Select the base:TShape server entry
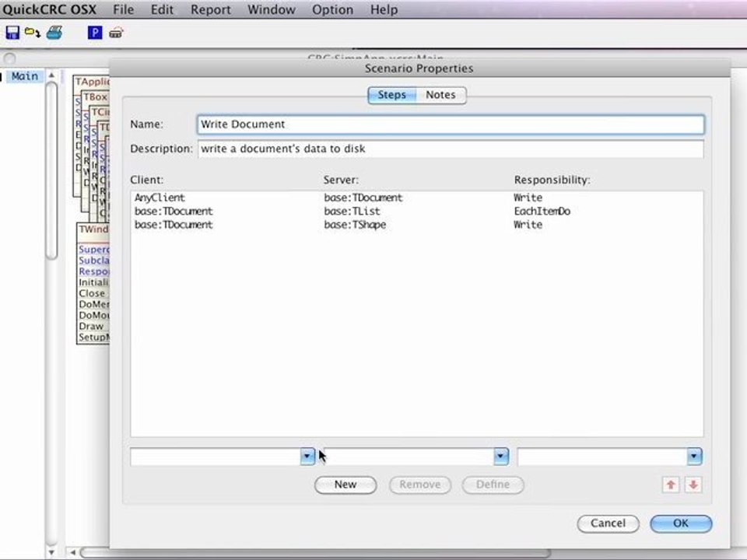This screenshot has height=560, width=747. tap(355, 225)
